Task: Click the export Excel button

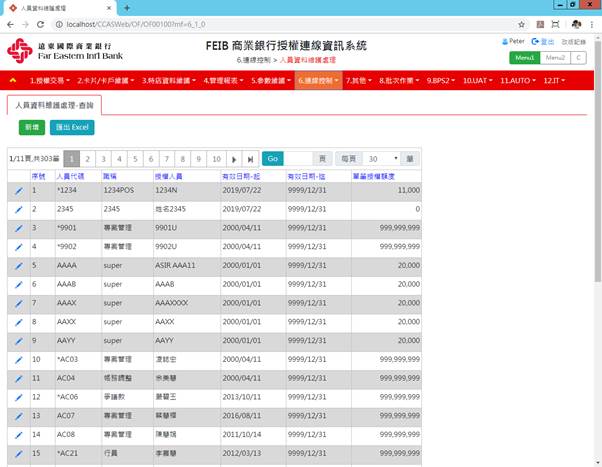Action: point(72,128)
